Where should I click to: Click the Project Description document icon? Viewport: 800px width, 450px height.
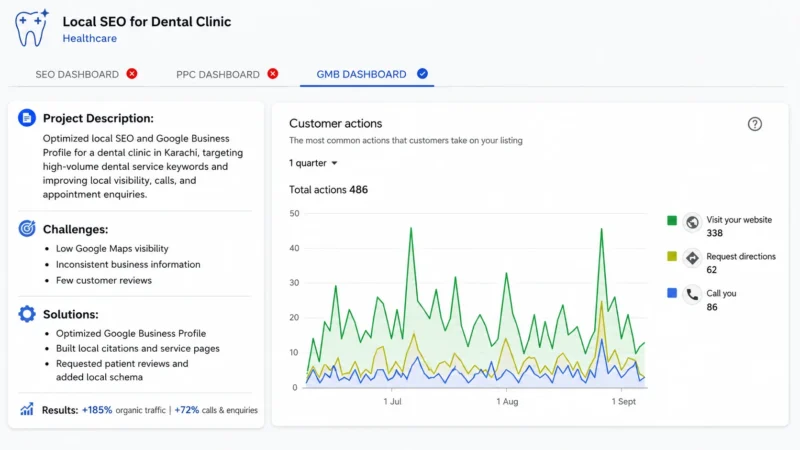click(x=27, y=118)
